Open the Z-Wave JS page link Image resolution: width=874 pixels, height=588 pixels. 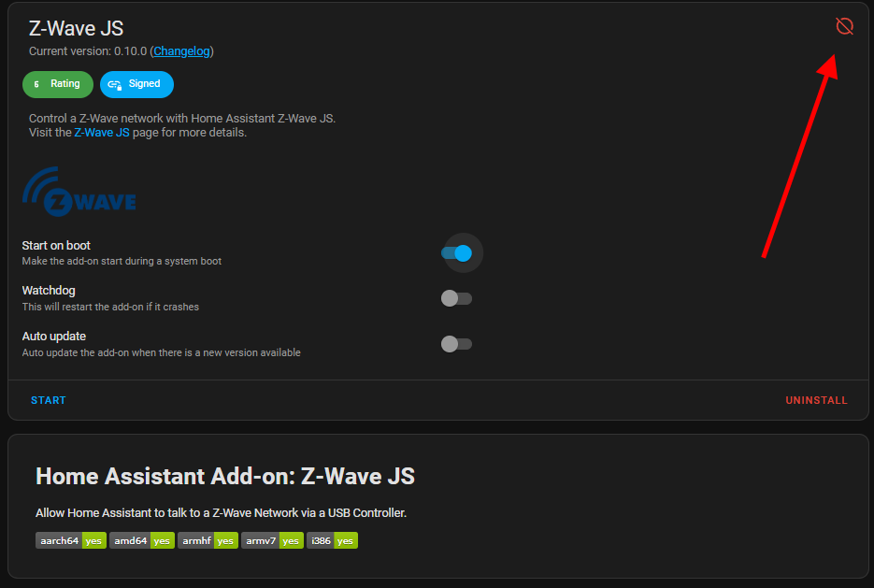(x=102, y=132)
